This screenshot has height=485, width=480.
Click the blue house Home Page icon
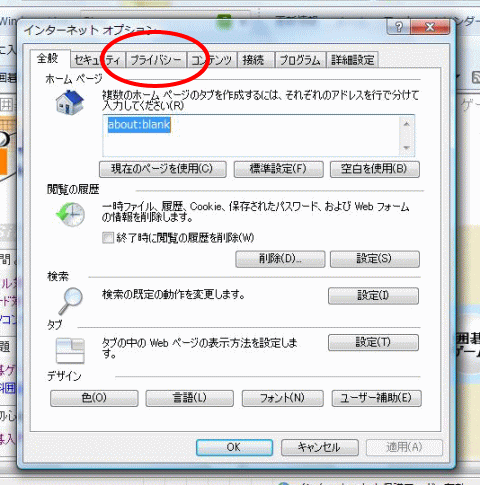(70, 102)
